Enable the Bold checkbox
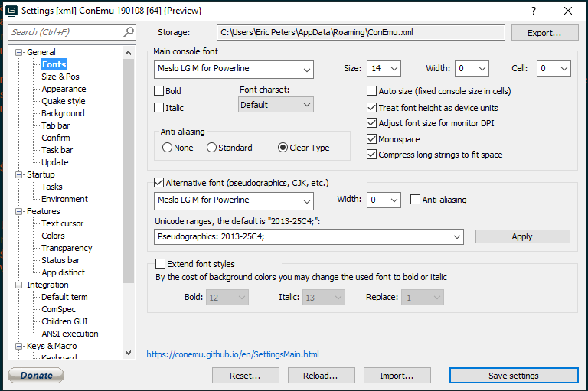The width and height of the screenshot is (588, 391). (x=159, y=91)
